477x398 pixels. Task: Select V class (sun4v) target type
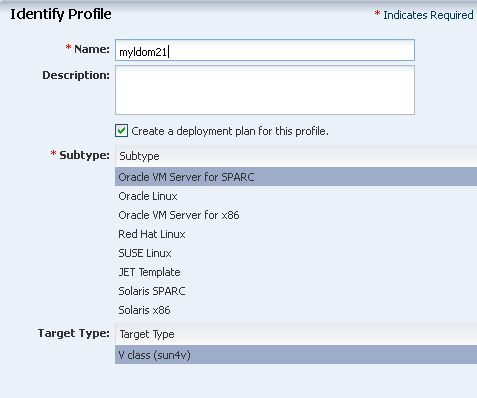[296, 355]
